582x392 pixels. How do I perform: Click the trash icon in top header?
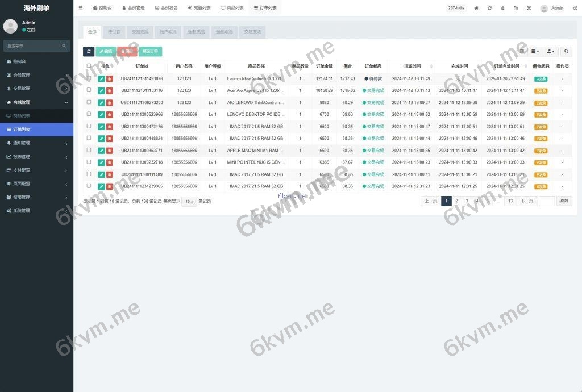pyautogui.click(x=502, y=8)
